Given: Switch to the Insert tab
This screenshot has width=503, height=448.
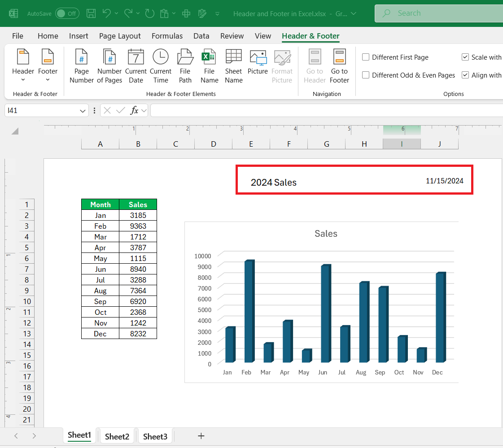Looking at the screenshot, I should click(78, 36).
